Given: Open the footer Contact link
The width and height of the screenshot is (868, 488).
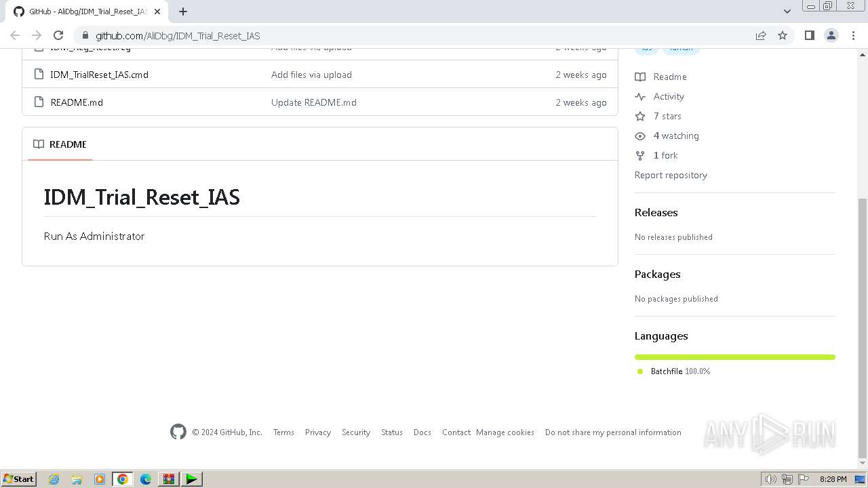Looking at the screenshot, I should 456,432.
